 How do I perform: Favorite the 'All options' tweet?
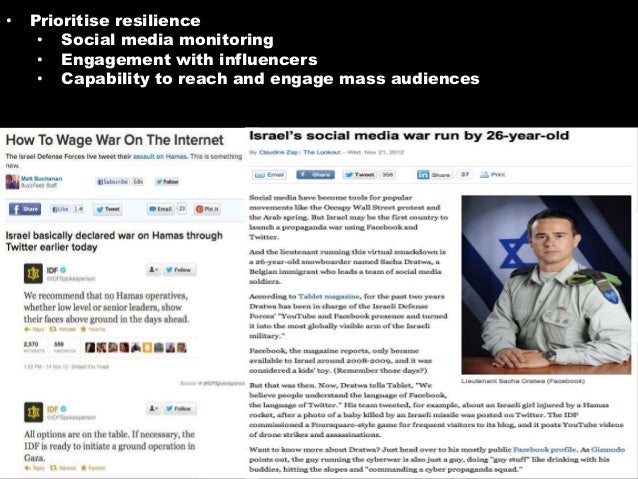[x=93, y=468]
